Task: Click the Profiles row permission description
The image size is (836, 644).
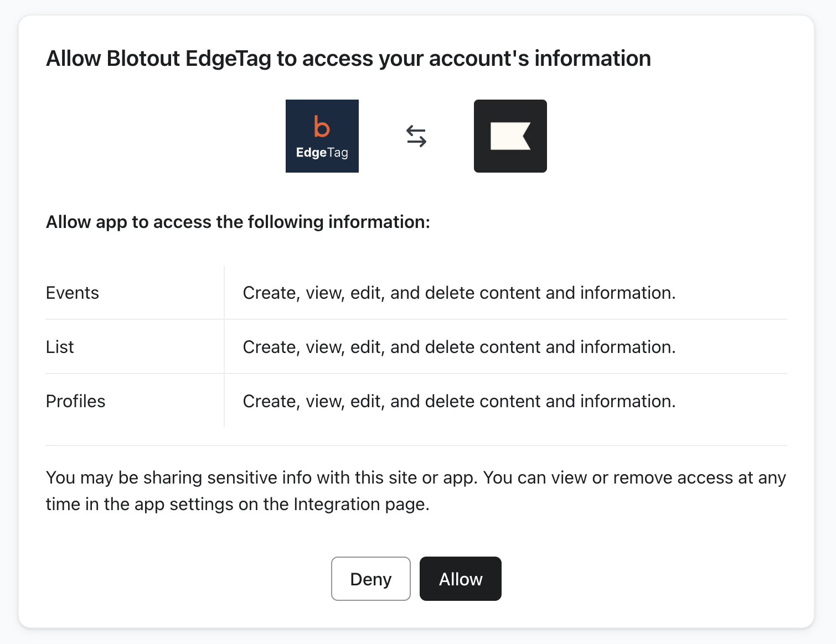Action: tap(459, 401)
